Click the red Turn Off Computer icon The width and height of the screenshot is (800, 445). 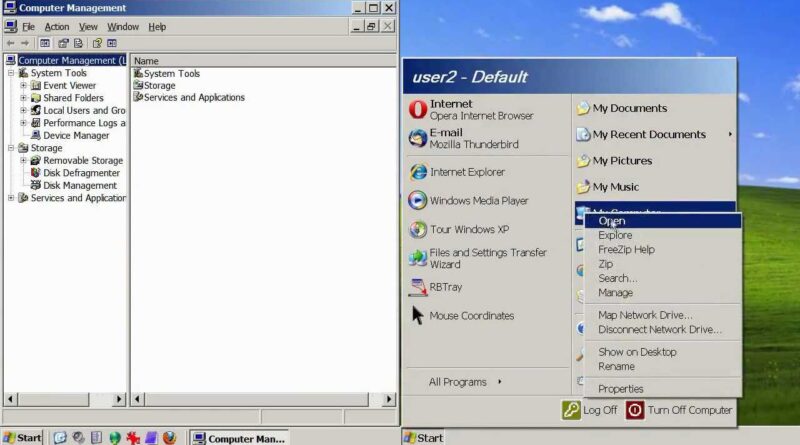[x=635, y=410]
